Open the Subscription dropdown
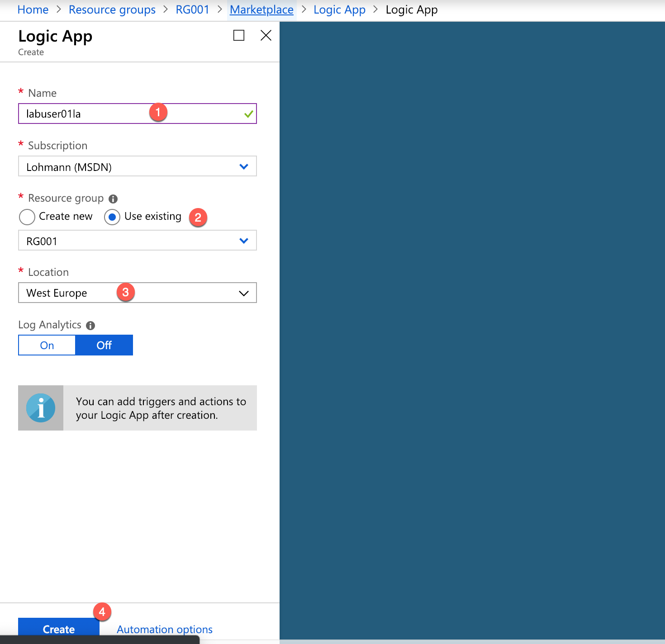Image resolution: width=665 pixels, height=644 pixels. pos(138,166)
